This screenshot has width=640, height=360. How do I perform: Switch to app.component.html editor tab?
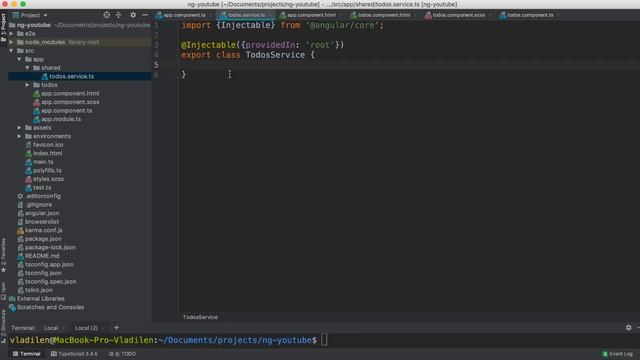pos(311,15)
